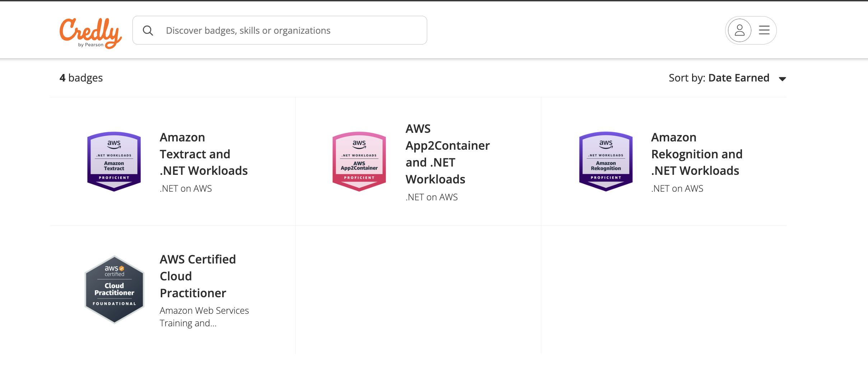Open the AWS App2Container badge image
868x392 pixels.
pos(359,162)
